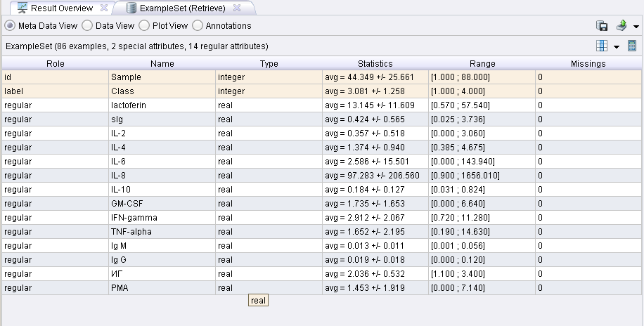Open dropdown arrow next to export icon
644x326 pixels.
pos(636,26)
